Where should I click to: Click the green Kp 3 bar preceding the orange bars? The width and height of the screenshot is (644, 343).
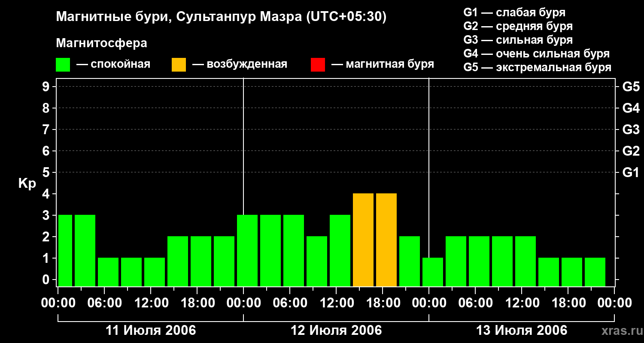tap(340, 250)
